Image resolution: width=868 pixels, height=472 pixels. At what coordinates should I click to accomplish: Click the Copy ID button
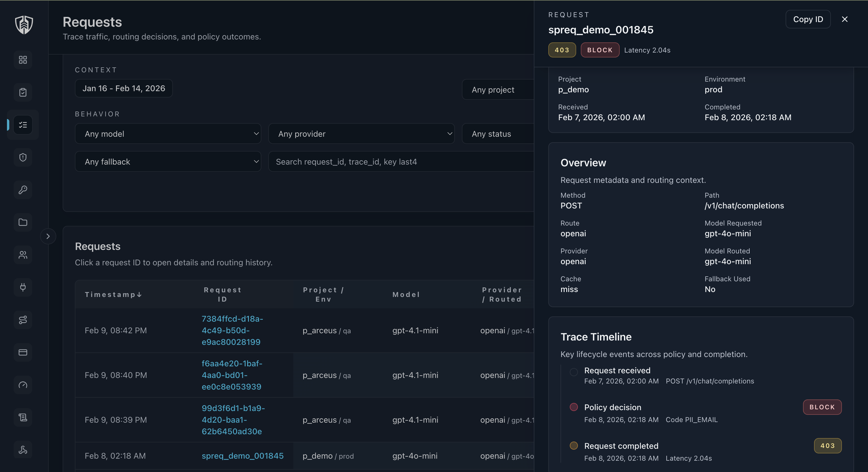[808, 19]
